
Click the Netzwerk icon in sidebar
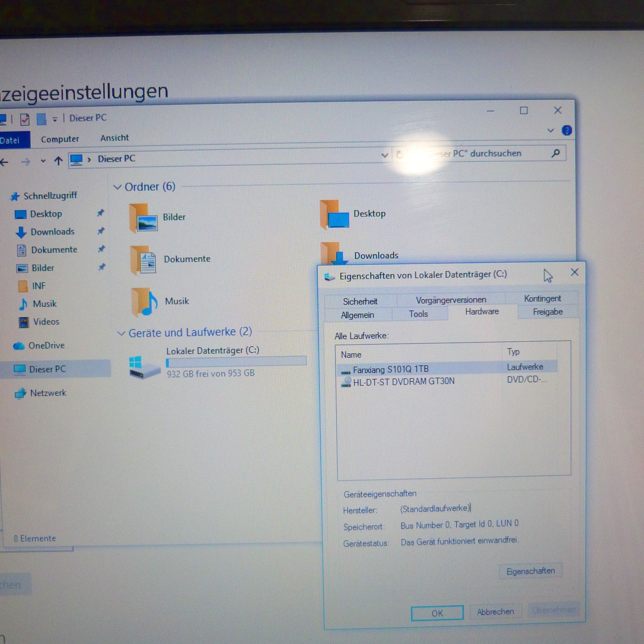[20, 393]
